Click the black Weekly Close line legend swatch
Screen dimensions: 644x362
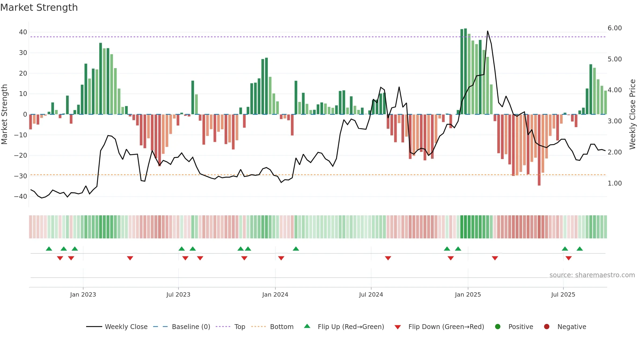coord(94,327)
